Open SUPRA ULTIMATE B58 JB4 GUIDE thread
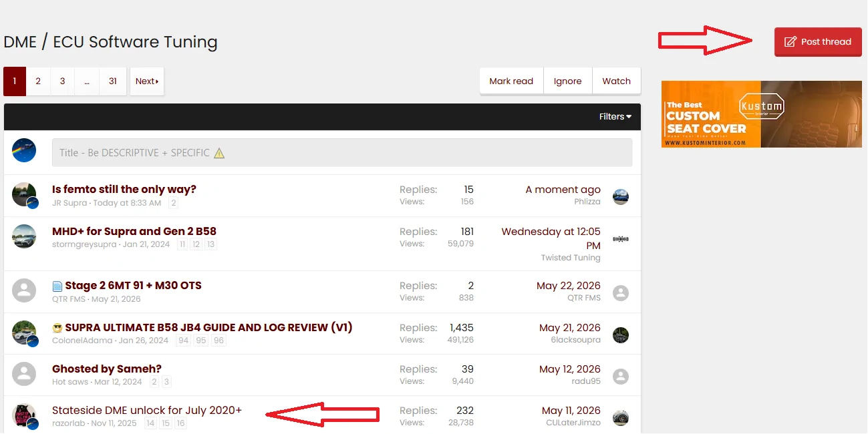The height and width of the screenshot is (434, 868). (208, 328)
